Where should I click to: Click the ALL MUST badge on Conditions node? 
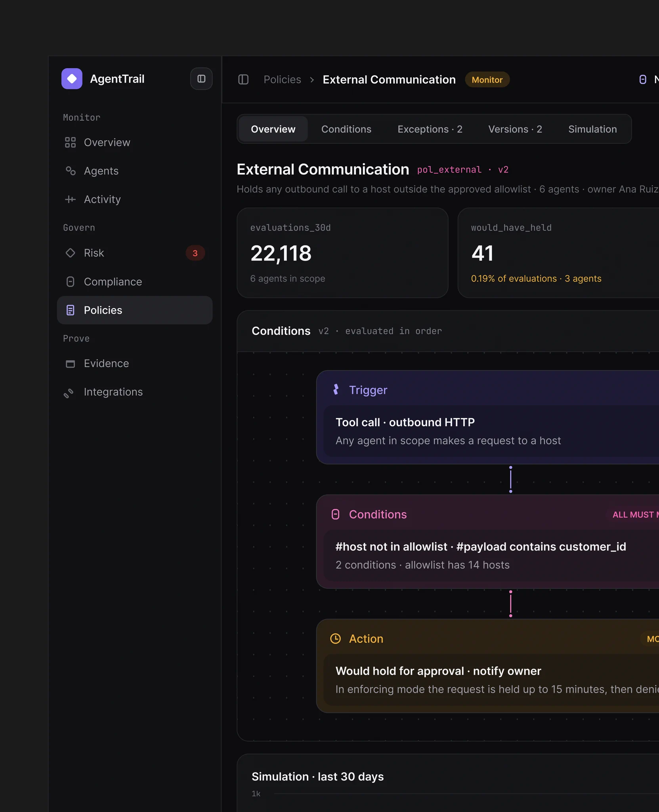click(x=633, y=515)
